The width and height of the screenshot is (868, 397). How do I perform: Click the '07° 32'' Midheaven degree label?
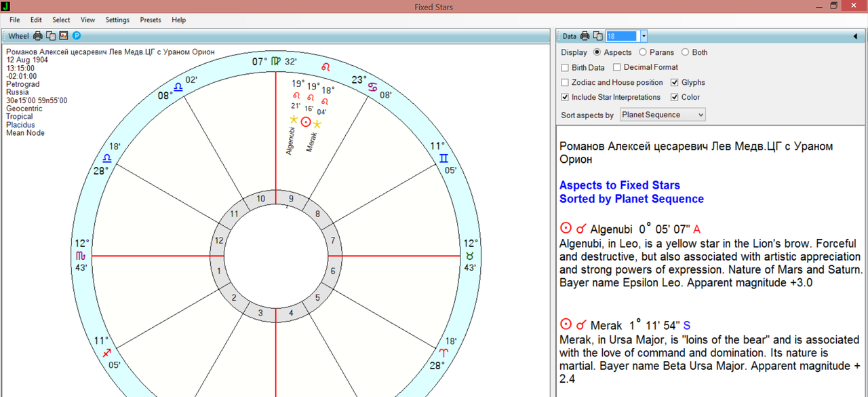[275, 62]
